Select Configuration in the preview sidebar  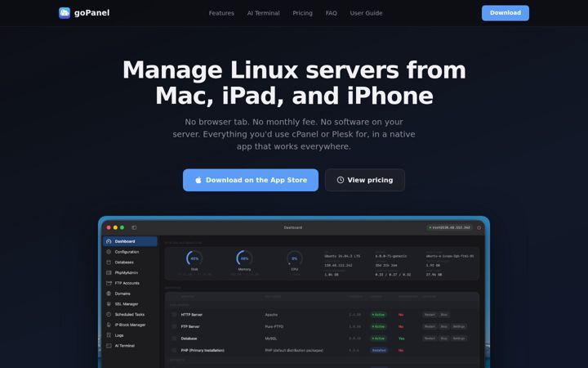tap(130, 252)
